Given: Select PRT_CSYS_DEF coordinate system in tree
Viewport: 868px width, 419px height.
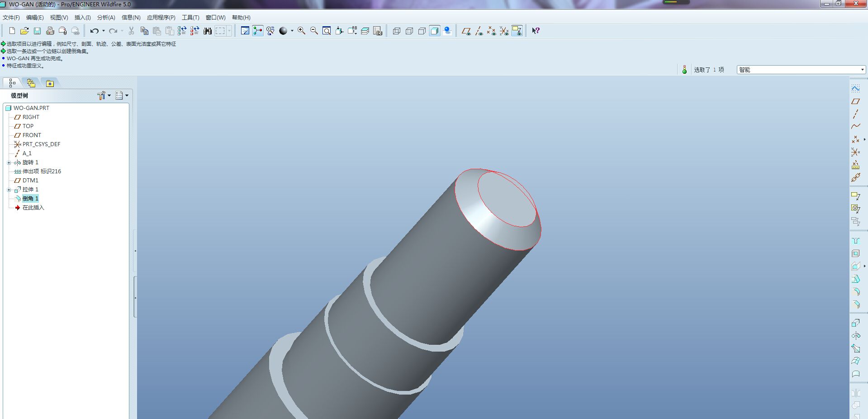Looking at the screenshot, I should [x=41, y=144].
